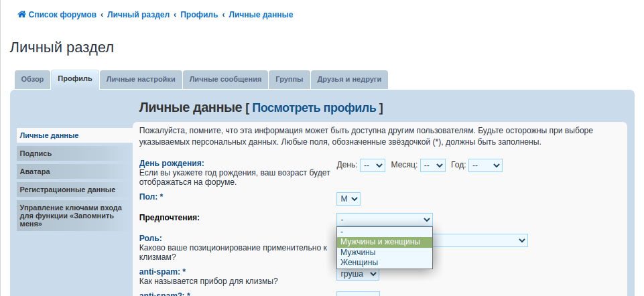644x296 pixels.
Task: Open the Роль dropdown arrow
Action: pos(522,240)
